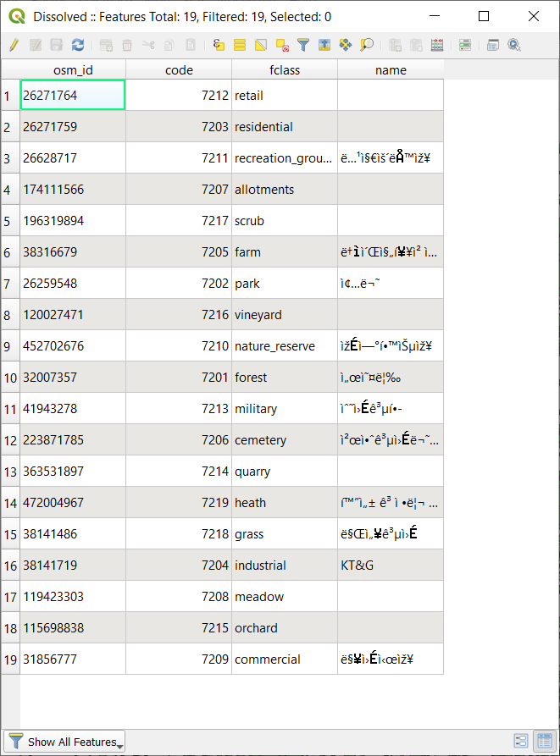Toggle editing mode with the pencil icon
This screenshot has width=560, height=756.
point(14,46)
